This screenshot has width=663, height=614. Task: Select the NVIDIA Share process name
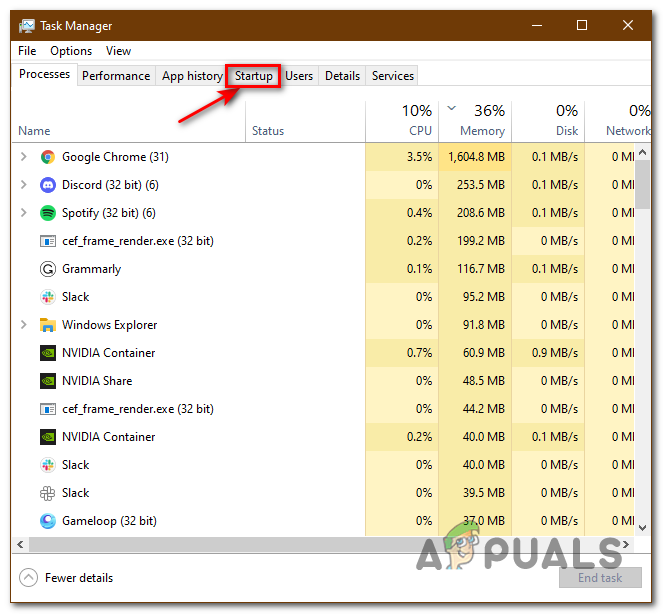click(97, 381)
